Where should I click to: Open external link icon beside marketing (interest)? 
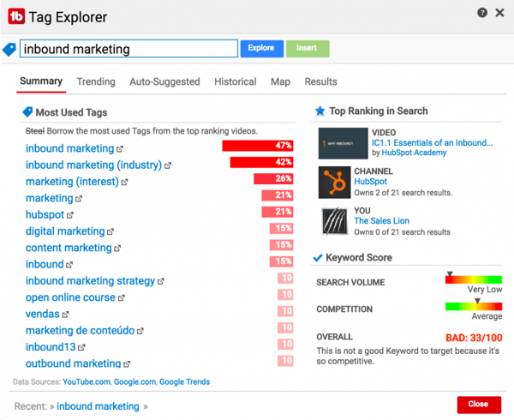click(124, 182)
